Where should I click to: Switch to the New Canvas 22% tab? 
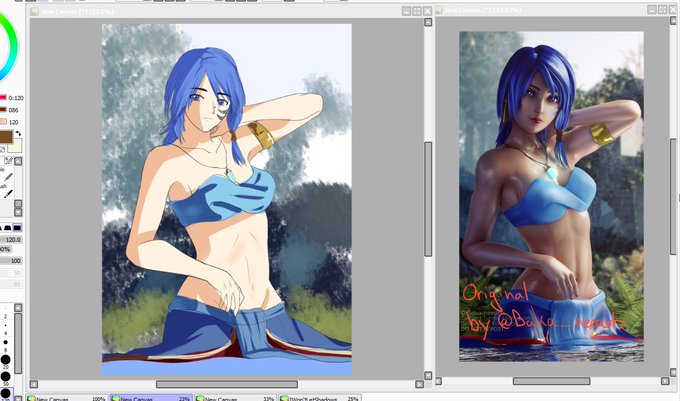click(150, 398)
